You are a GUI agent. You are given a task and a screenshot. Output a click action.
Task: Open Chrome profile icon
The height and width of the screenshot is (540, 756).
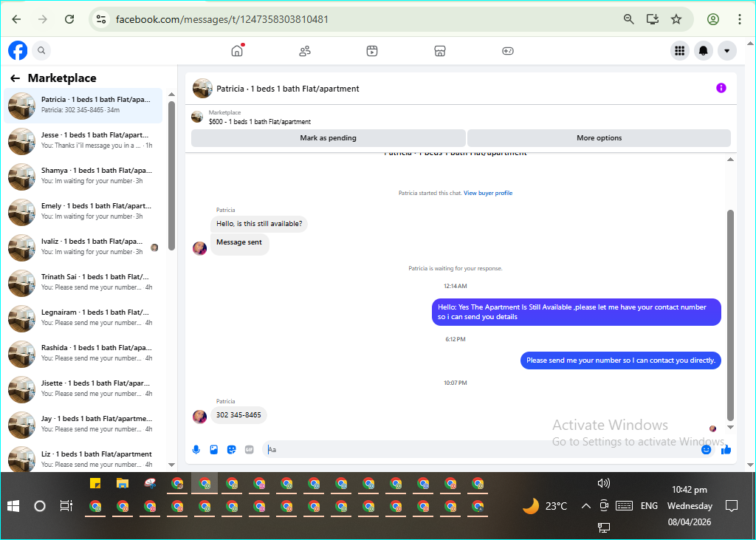[713, 19]
